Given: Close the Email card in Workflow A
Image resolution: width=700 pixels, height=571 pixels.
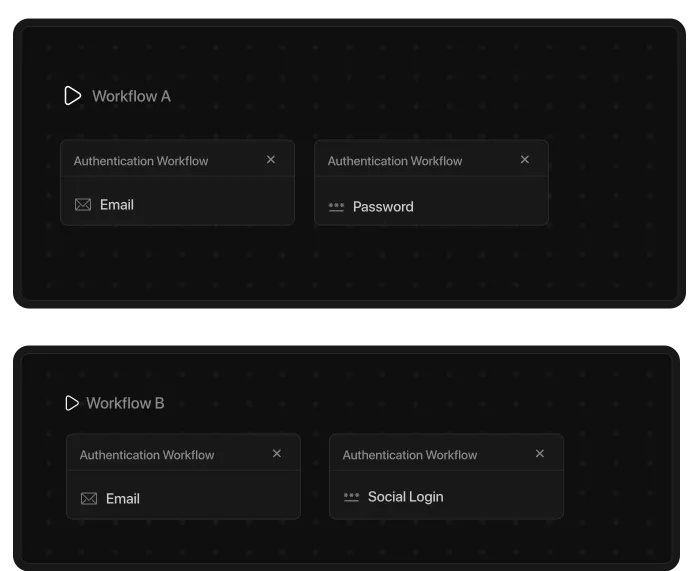Looking at the screenshot, I should click(x=271, y=160).
